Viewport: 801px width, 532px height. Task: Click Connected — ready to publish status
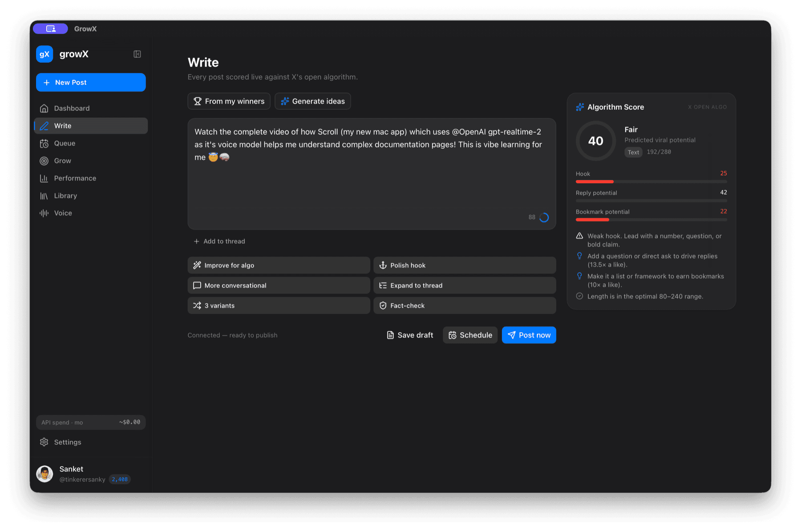click(232, 335)
